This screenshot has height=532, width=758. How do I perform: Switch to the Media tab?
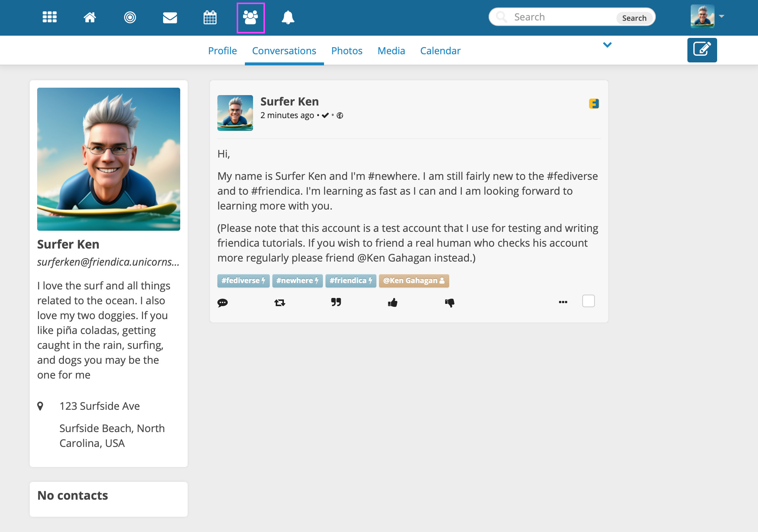[x=391, y=51]
